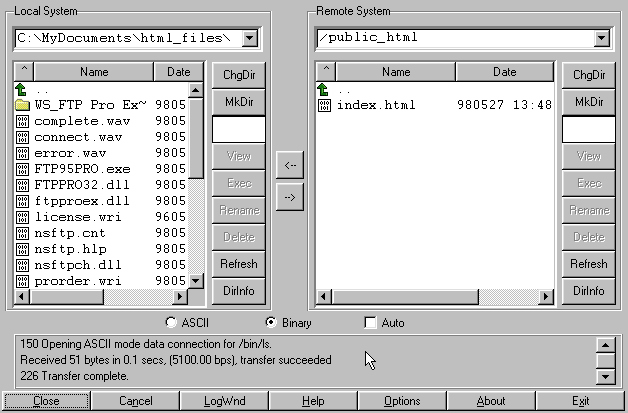Image resolution: width=628 pixels, height=413 pixels.
Task: Click the local ChgDir button
Action: coord(239,75)
